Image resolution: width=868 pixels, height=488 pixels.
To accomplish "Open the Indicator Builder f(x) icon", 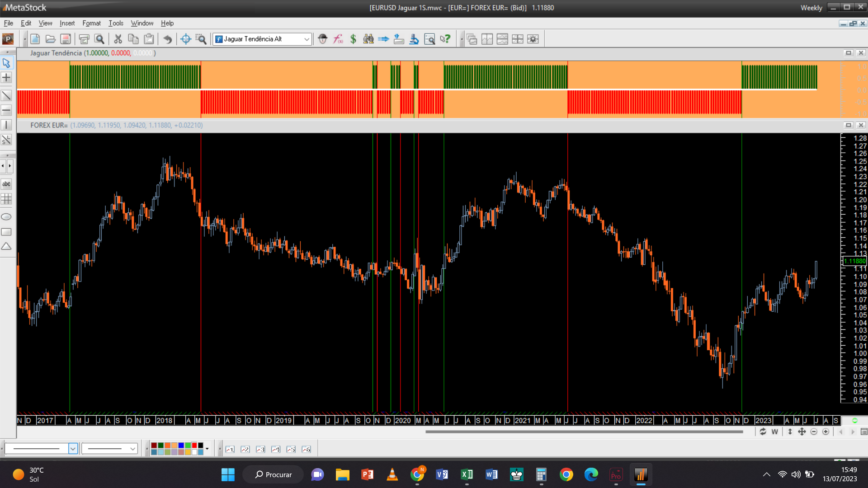I will click(x=338, y=39).
